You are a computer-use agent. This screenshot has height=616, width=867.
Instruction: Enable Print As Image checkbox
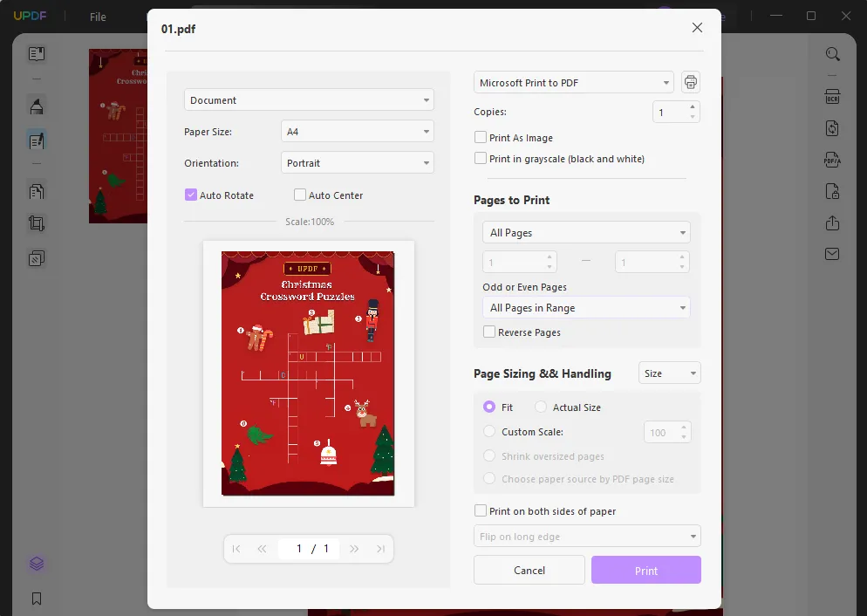tap(481, 137)
